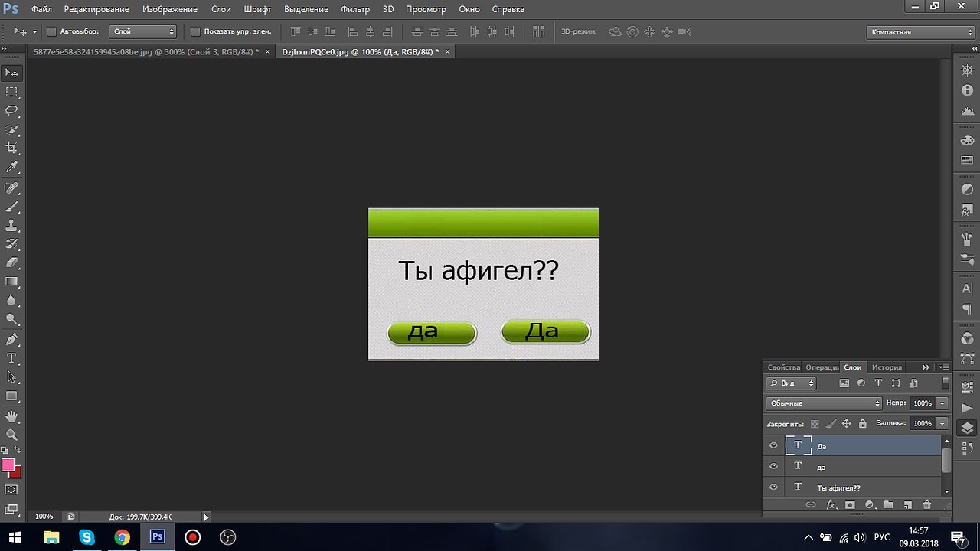Toggle lock transparent pixels
The image size is (980, 551).
pyautogui.click(x=815, y=424)
